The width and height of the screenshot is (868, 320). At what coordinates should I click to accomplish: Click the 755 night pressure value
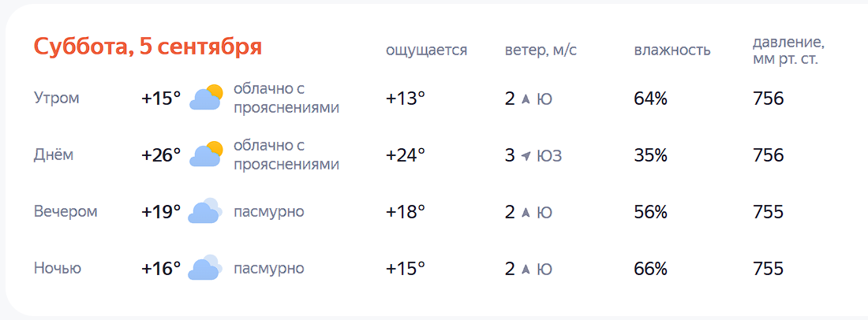click(768, 269)
